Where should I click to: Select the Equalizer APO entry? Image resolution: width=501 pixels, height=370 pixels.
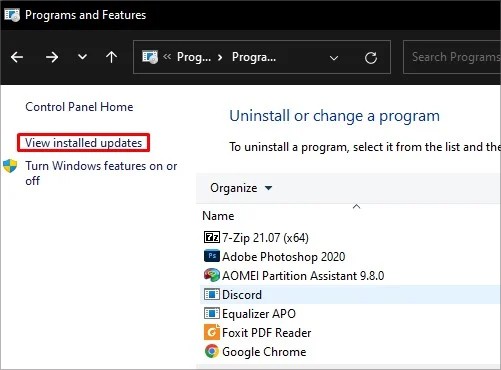259,314
